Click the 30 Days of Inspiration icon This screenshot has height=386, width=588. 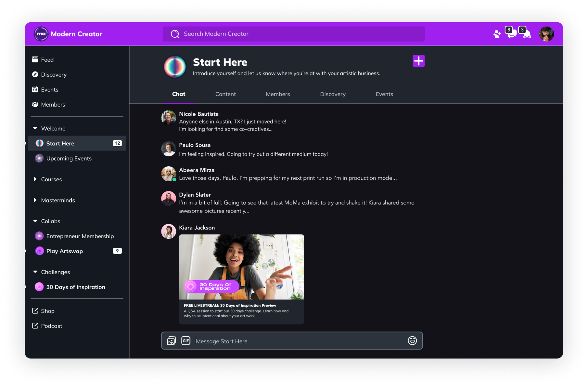(39, 287)
